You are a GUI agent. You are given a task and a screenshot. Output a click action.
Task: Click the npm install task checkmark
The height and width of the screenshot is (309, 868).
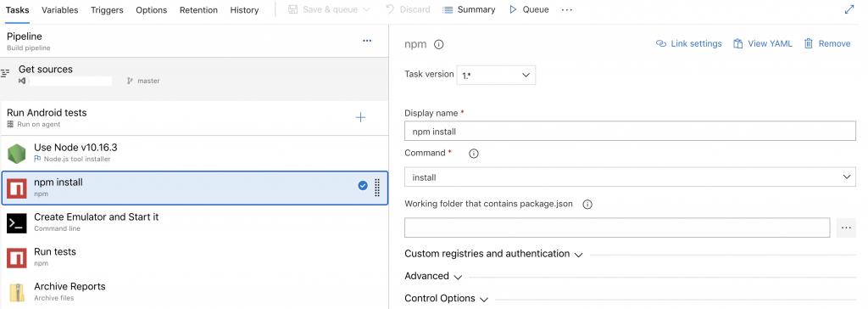[x=363, y=186]
